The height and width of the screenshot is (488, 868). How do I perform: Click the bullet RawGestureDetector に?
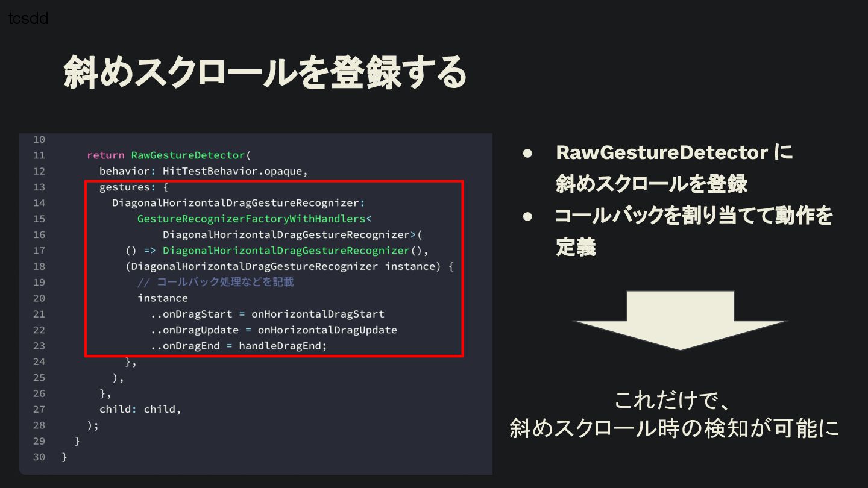coord(675,152)
